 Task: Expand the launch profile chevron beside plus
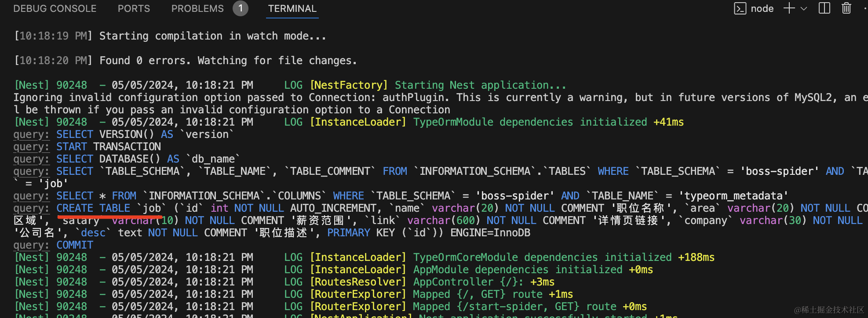point(804,8)
